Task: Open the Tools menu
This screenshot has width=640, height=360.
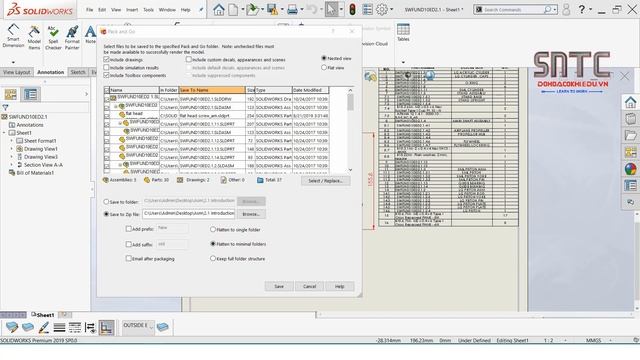Action: [x=149, y=10]
